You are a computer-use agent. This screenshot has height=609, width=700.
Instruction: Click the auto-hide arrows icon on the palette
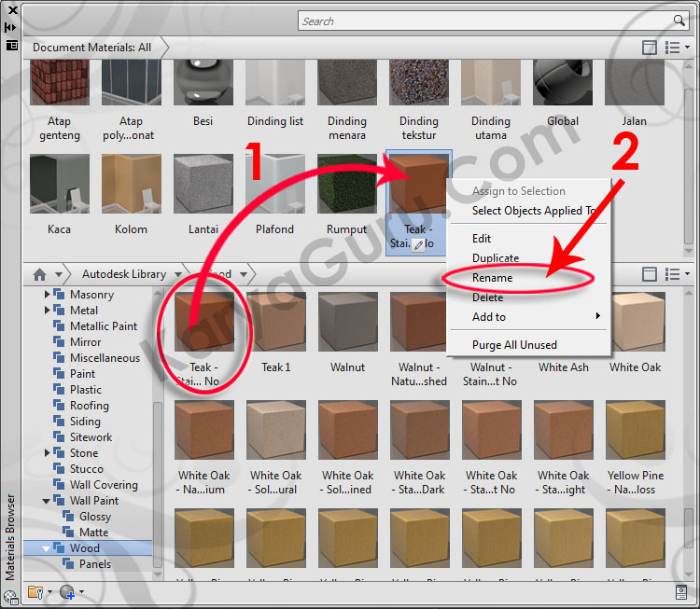[11, 27]
